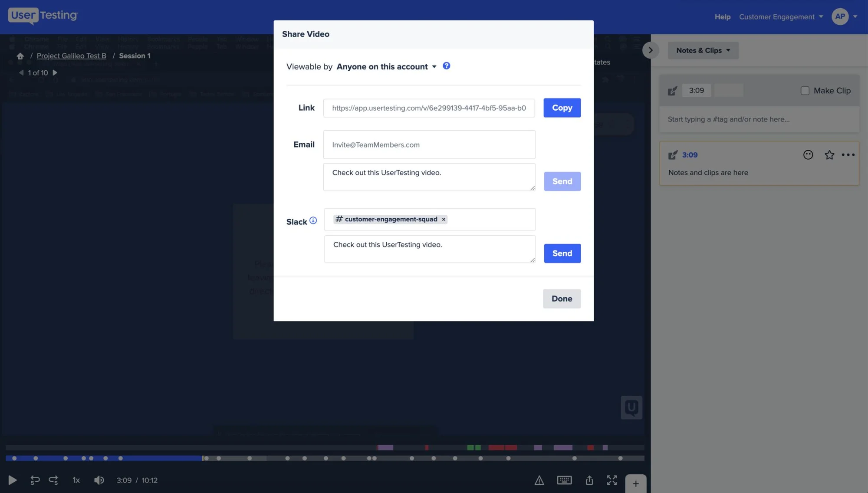The width and height of the screenshot is (868, 493).
Task: Change the 1x playback speed
Action: click(76, 480)
